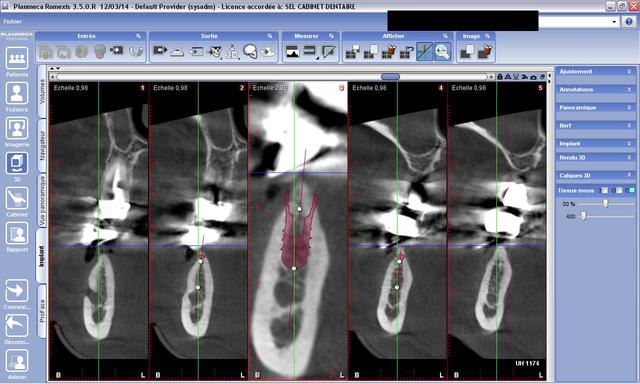Toggle the first Tissus mous color checkbox
The height and width of the screenshot is (384, 640).
[x=604, y=191]
